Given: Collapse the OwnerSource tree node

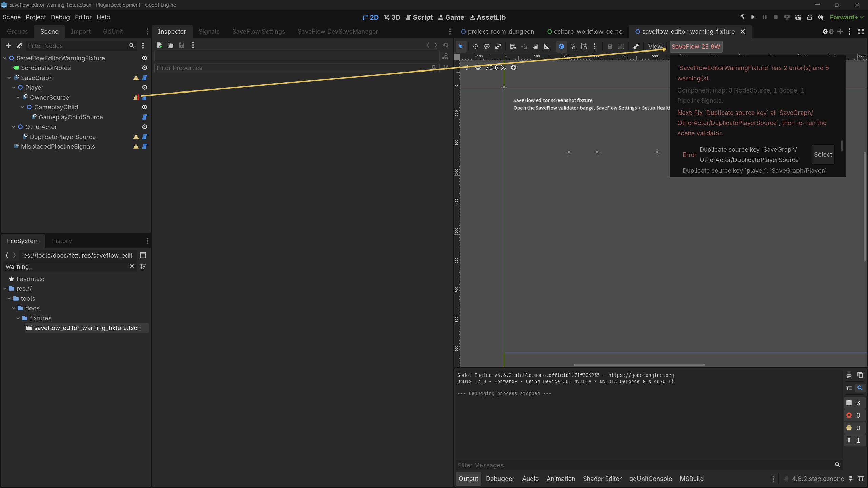Looking at the screenshot, I should click(x=18, y=98).
